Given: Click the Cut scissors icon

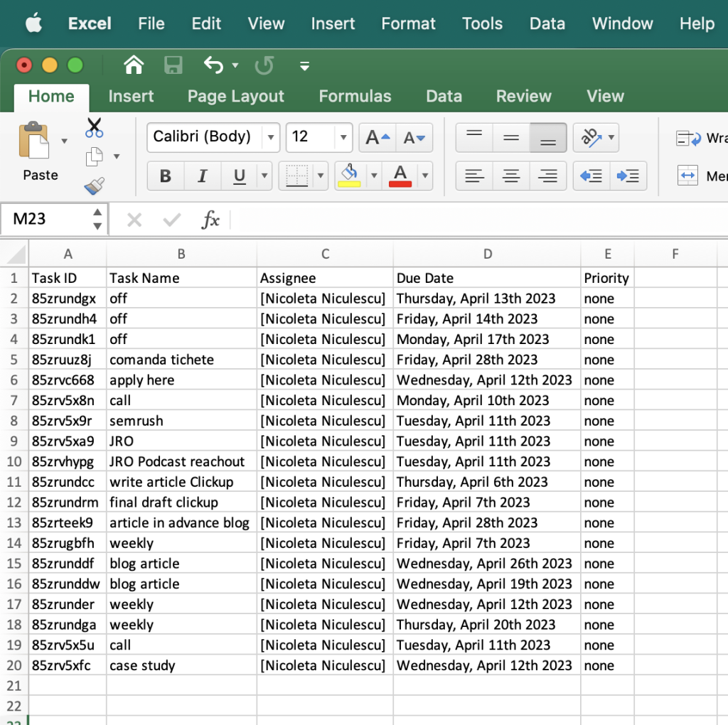Looking at the screenshot, I should (x=95, y=128).
